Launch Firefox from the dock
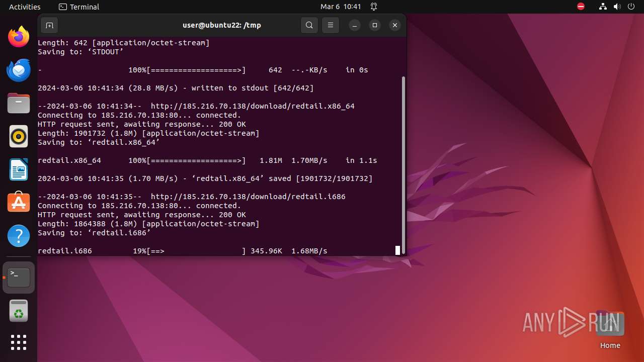644x362 pixels. coord(19,37)
